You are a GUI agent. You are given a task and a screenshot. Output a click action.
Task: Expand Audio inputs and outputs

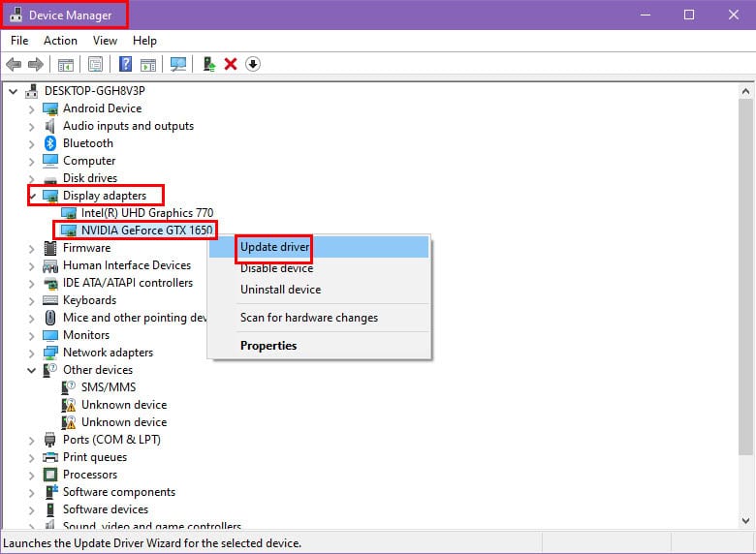31,127
